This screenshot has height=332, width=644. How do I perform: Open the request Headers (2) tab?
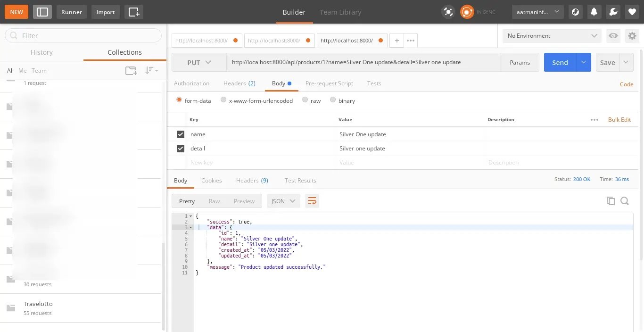tap(239, 83)
